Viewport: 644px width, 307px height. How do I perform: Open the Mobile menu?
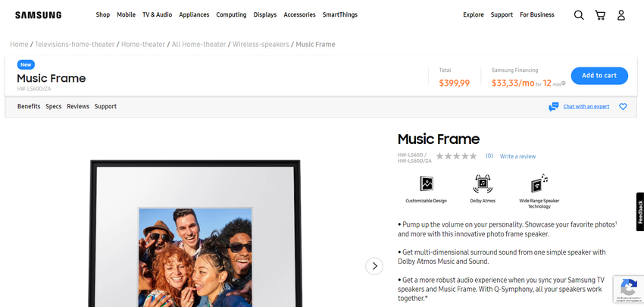coord(127,15)
